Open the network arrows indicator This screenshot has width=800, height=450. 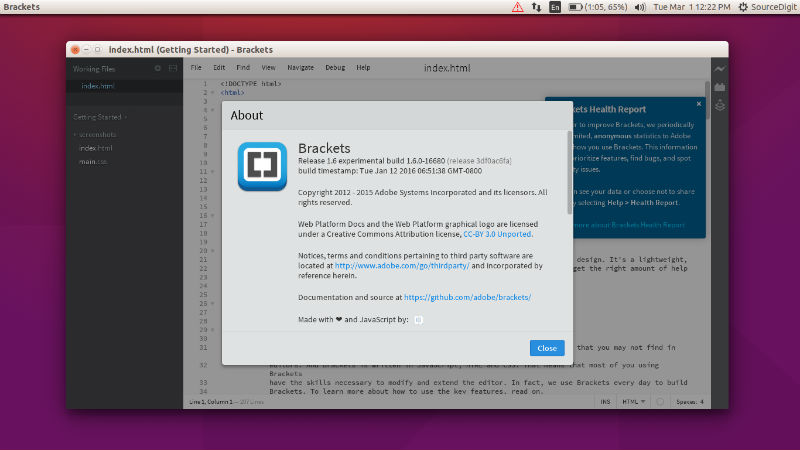pyautogui.click(x=536, y=7)
